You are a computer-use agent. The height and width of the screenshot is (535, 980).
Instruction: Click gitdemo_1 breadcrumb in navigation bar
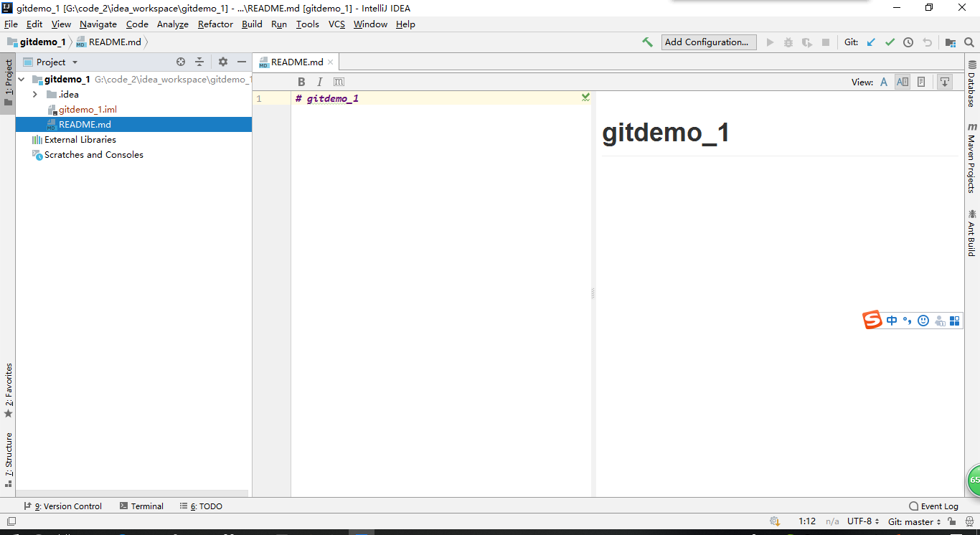pos(37,42)
